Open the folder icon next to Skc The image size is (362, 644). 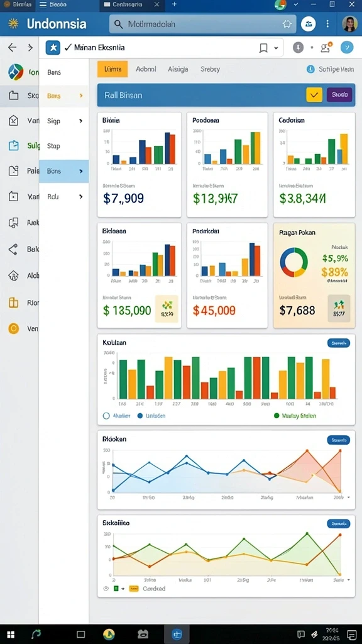point(14,96)
